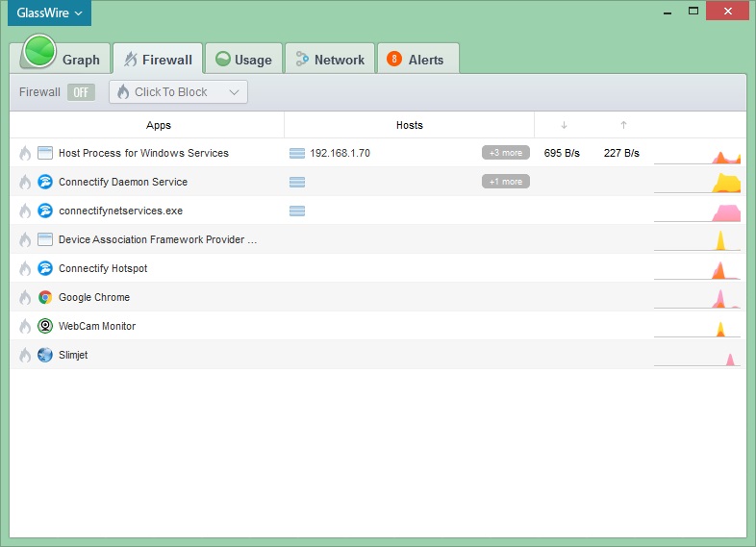Image resolution: width=756 pixels, height=547 pixels.
Task: Click host icon in connectifynetservices.exe row
Action: (x=297, y=211)
